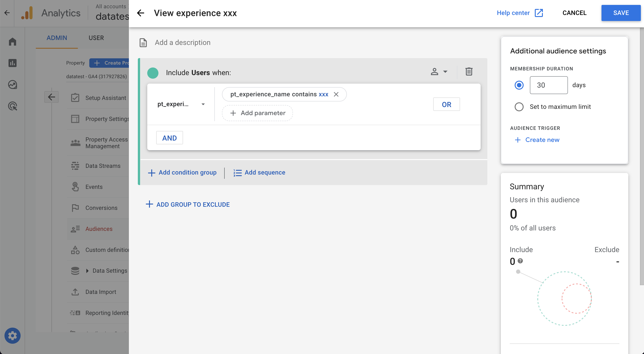Click the Audiences list icon

(75, 229)
